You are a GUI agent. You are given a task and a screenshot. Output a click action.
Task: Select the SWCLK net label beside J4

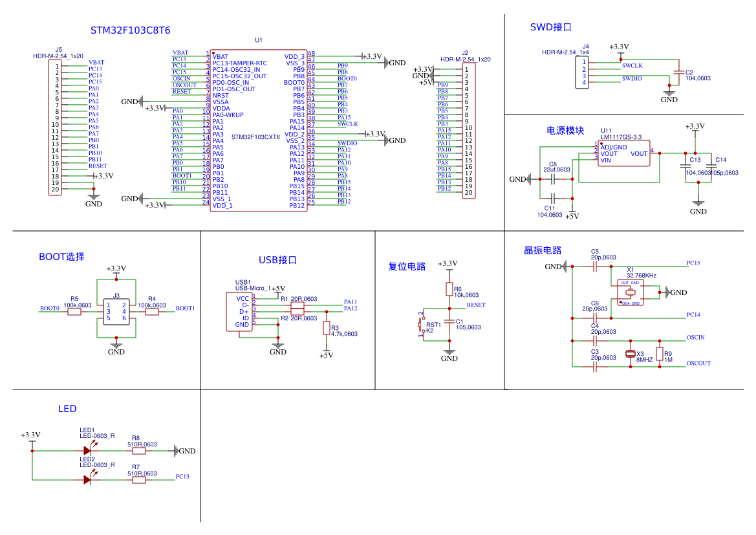(632, 65)
